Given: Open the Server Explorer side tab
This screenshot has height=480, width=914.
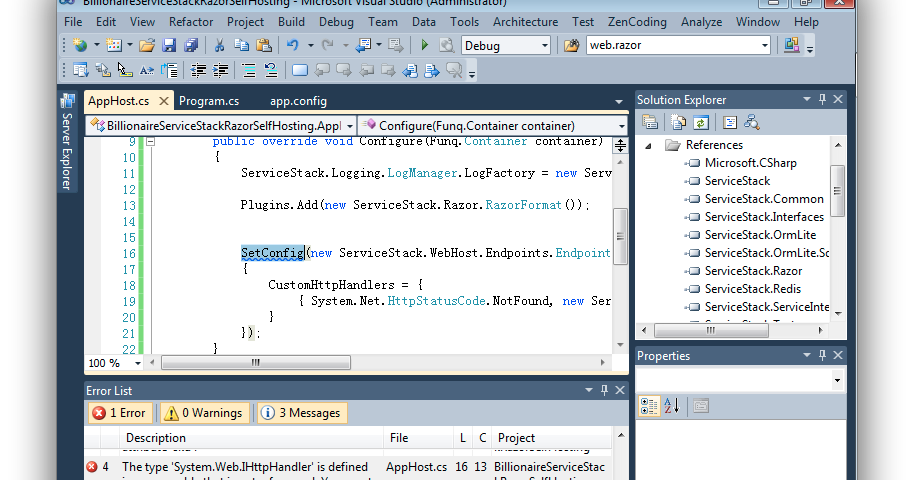Looking at the screenshot, I should [x=68, y=142].
